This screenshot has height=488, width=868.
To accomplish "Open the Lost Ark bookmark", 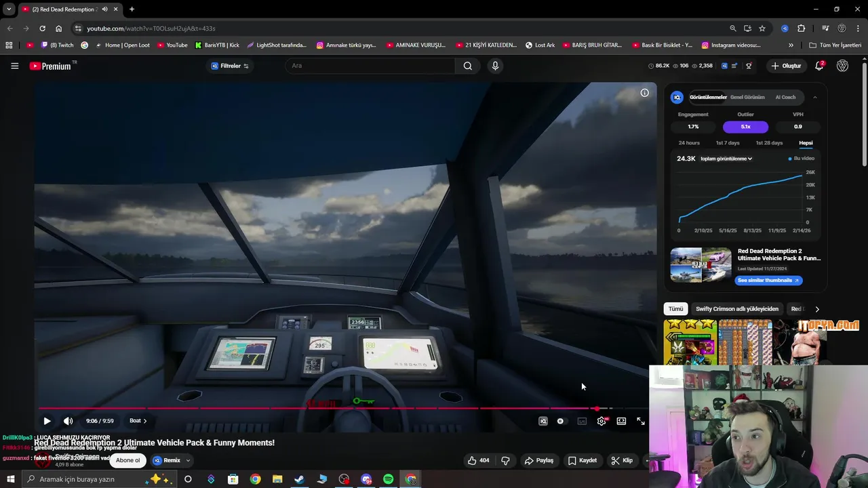I will (x=540, y=45).
